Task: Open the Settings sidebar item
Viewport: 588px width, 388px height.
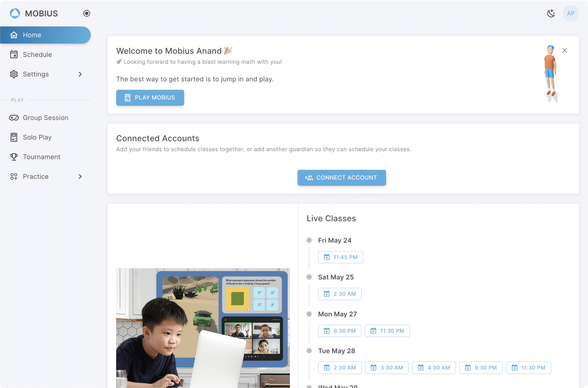Action: pos(45,74)
